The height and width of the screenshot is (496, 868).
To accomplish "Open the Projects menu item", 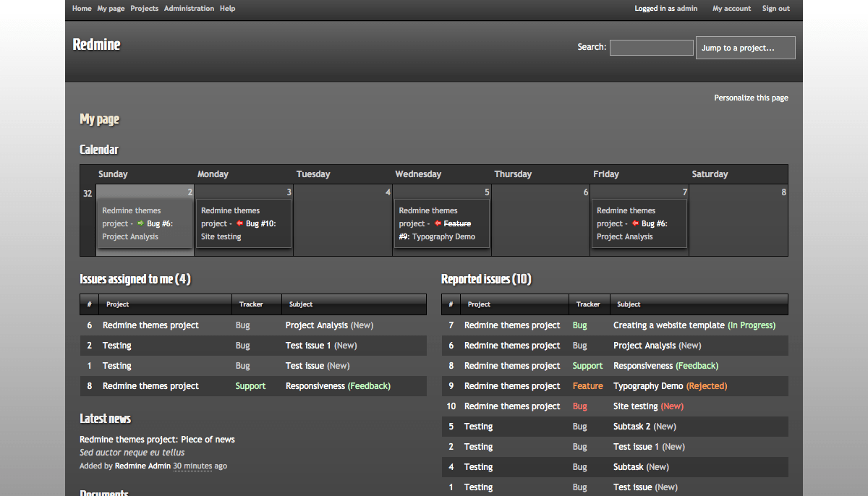I will click(145, 9).
